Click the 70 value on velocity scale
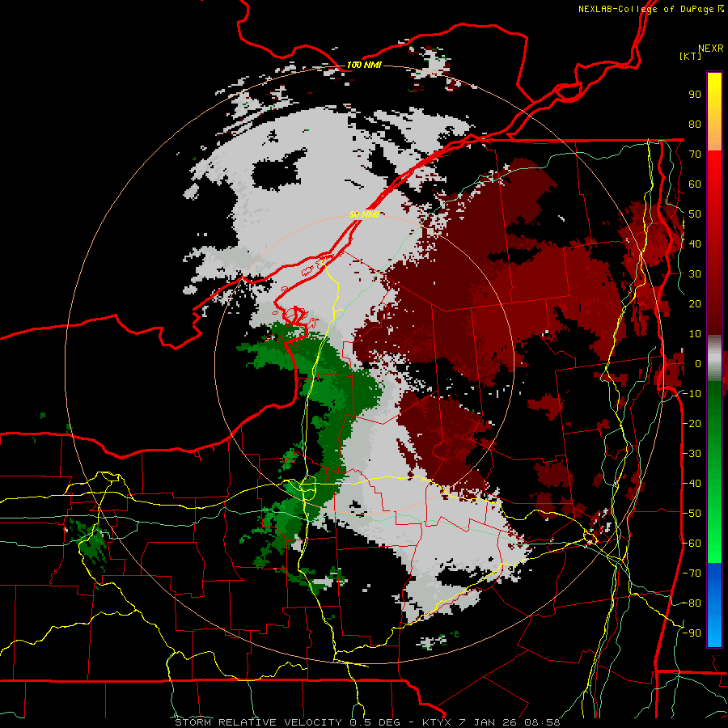 coord(695,154)
